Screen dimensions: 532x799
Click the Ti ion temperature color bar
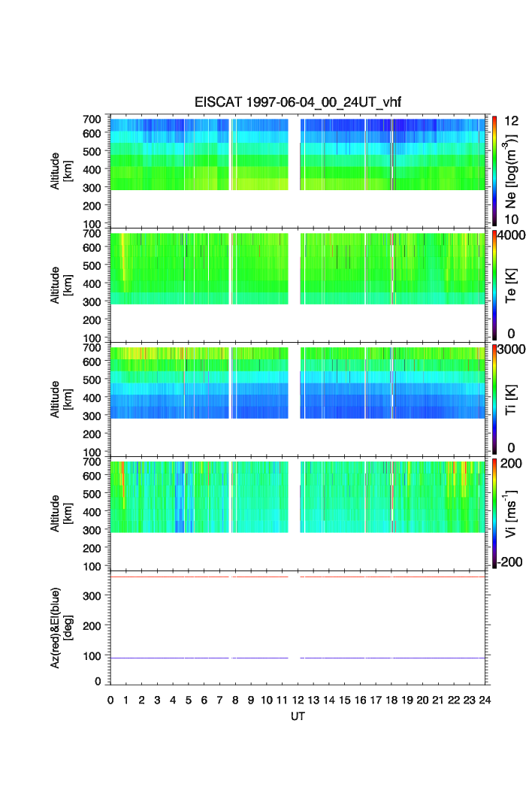click(494, 399)
